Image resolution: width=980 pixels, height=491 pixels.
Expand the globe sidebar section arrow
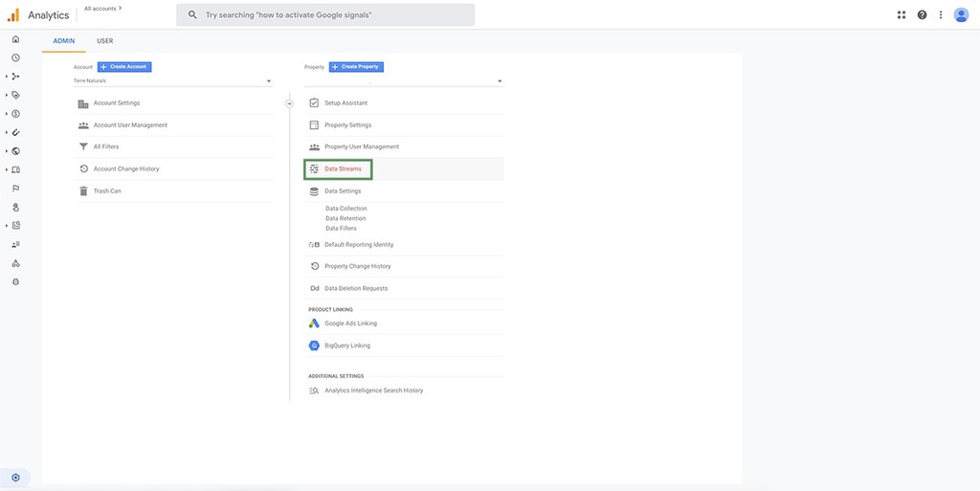7,151
